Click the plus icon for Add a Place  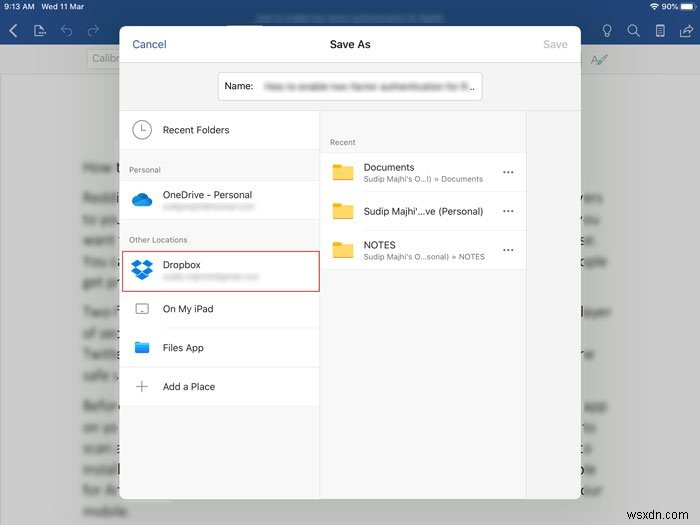142,386
